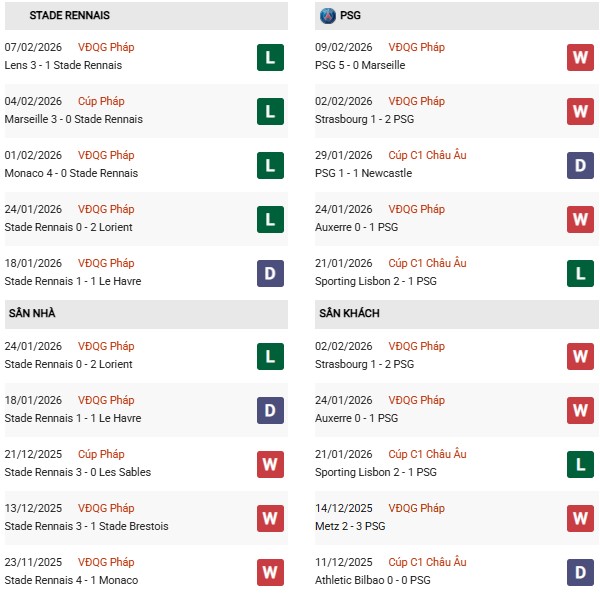
Task: Select the Sân Nhà section header
Action: [x=32, y=313]
